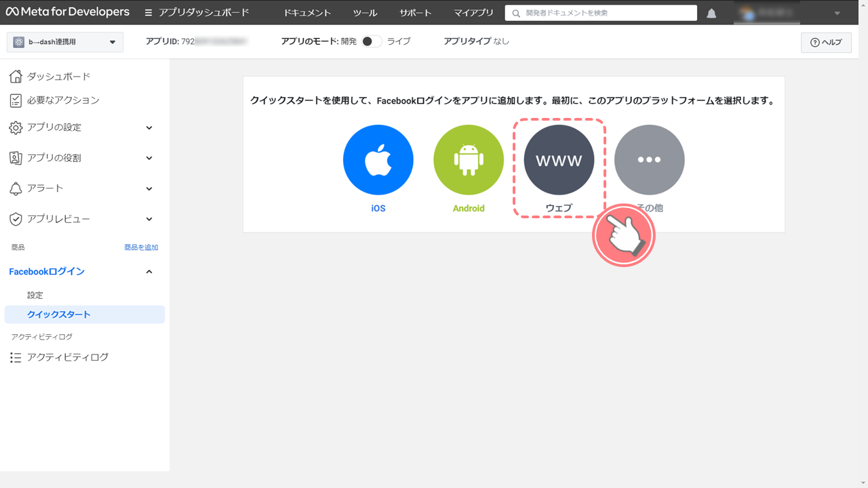The height and width of the screenshot is (488, 868).
Task: Open the Facebookログイン 設定 item
Action: [35, 296]
